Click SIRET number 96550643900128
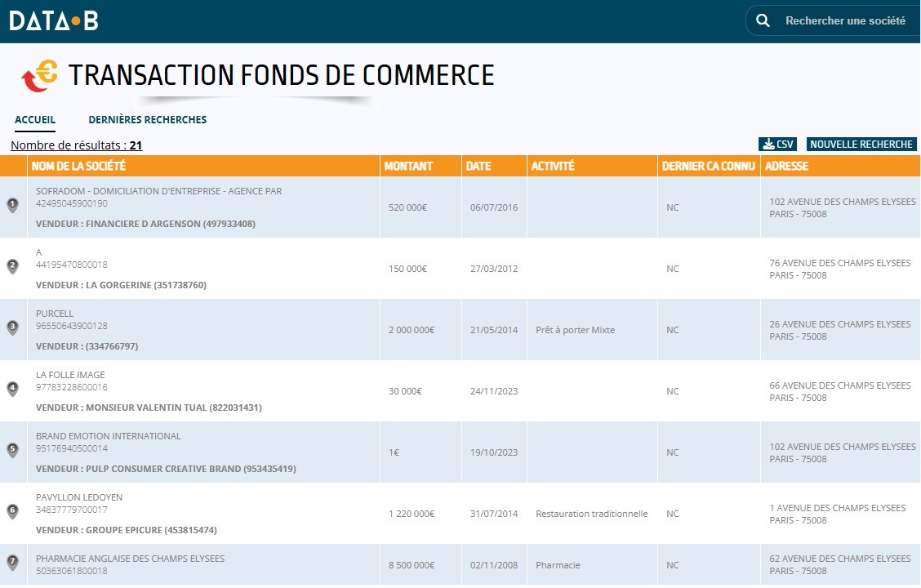 pos(72,326)
